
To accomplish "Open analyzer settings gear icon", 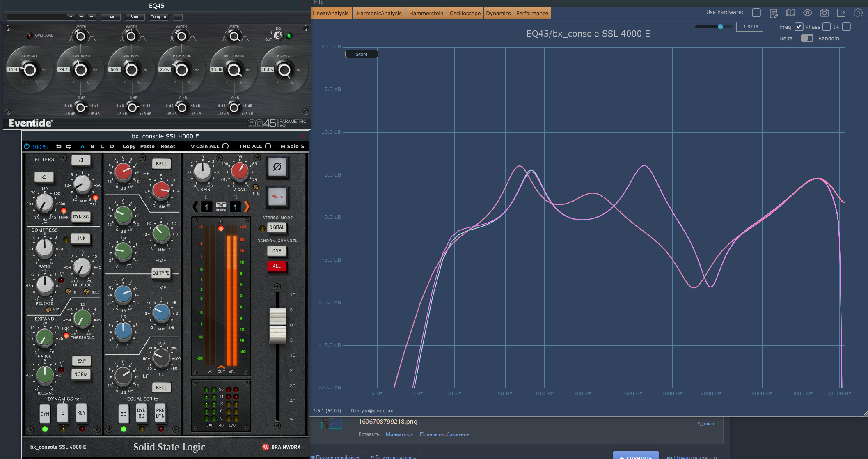I will [x=858, y=13].
